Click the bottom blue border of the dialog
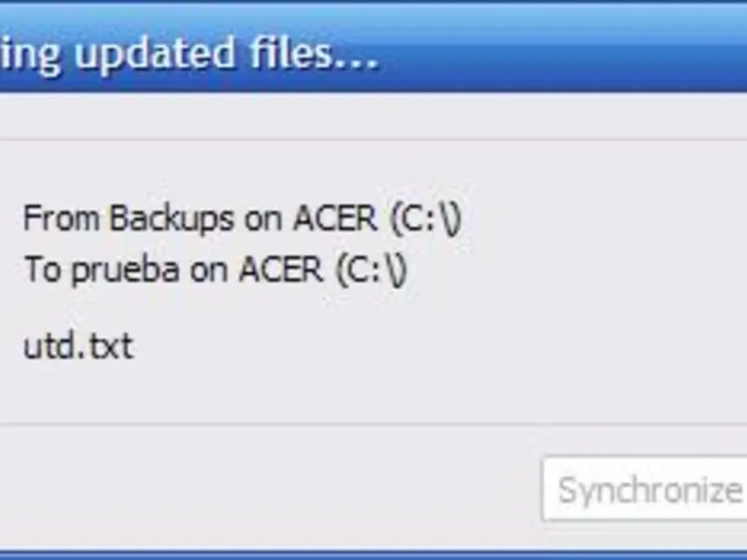The width and height of the screenshot is (747, 560). pyautogui.click(x=373, y=553)
